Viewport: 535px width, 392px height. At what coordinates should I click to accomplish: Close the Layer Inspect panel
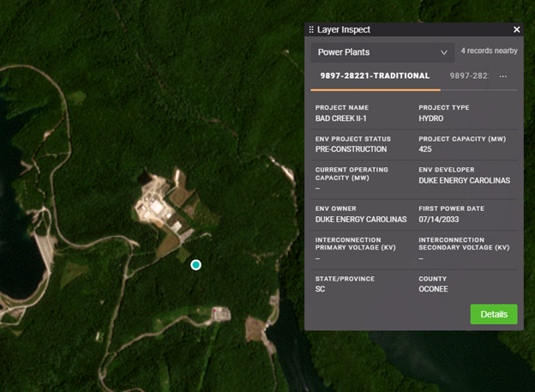point(516,29)
